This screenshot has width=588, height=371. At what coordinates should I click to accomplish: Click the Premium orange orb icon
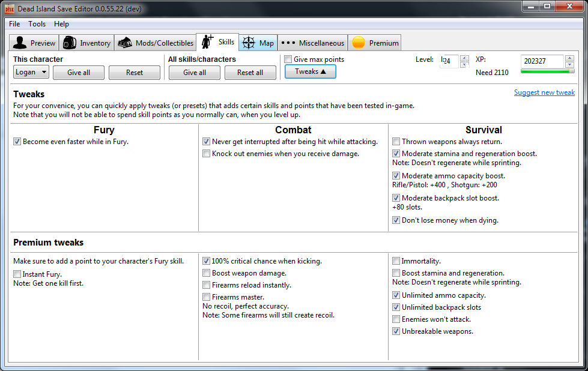[x=359, y=43]
